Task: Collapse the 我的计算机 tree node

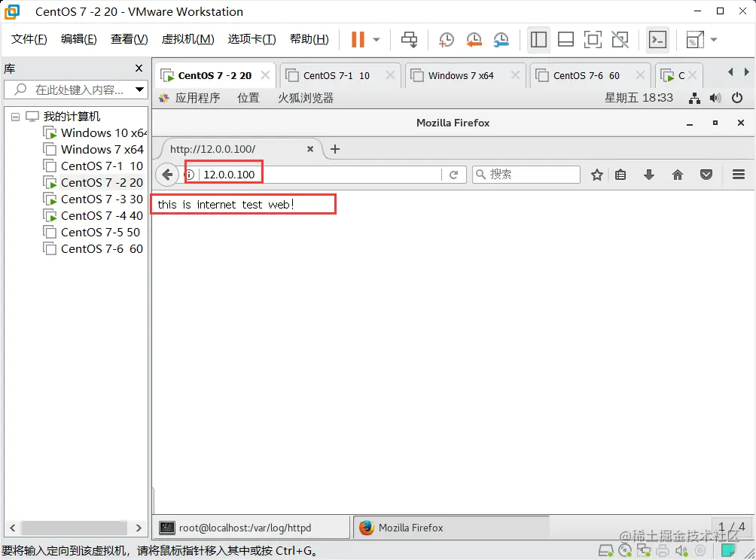Action: point(15,116)
